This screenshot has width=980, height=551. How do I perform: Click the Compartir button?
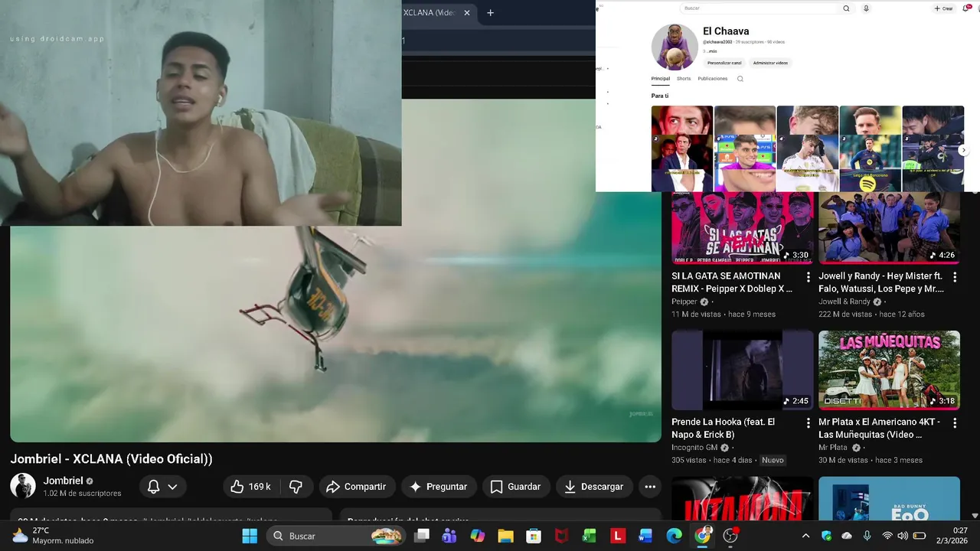pos(356,487)
